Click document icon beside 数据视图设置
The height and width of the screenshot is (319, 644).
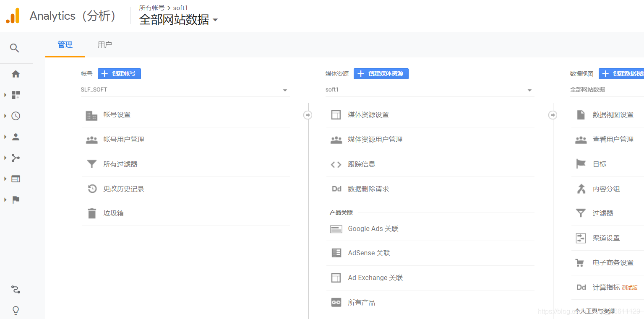click(581, 115)
